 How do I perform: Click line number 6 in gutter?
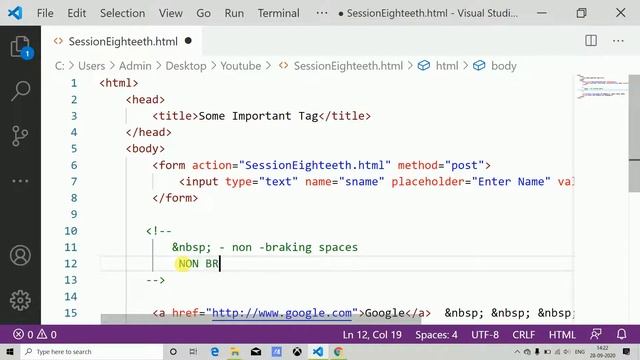click(x=74, y=165)
